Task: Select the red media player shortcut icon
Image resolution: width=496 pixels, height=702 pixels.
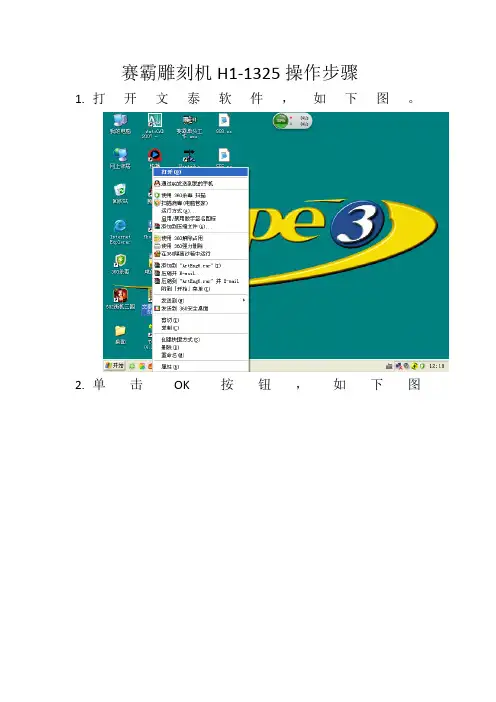Action: (x=154, y=155)
